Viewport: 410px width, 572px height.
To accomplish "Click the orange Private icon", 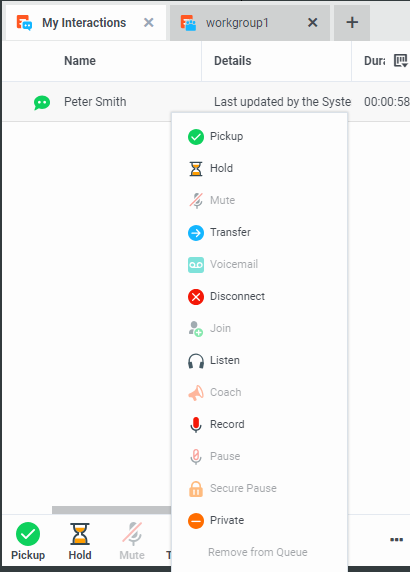I will (x=196, y=521).
